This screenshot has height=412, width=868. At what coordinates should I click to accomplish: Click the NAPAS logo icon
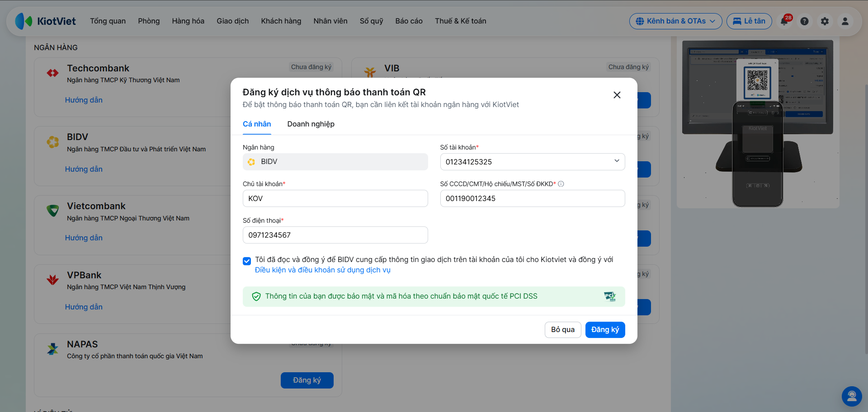tap(53, 349)
